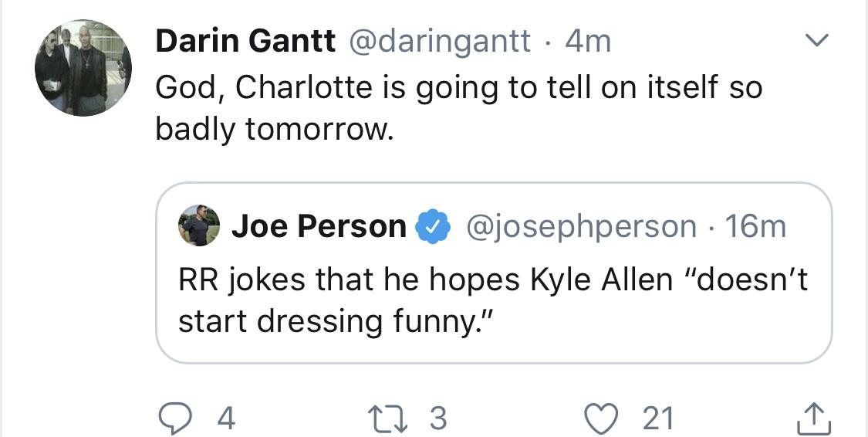Click the like count number 21
This screenshot has height=437, width=868.
point(657,418)
